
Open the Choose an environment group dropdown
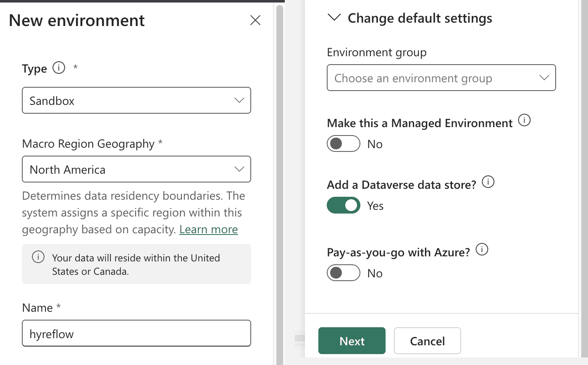[441, 78]
